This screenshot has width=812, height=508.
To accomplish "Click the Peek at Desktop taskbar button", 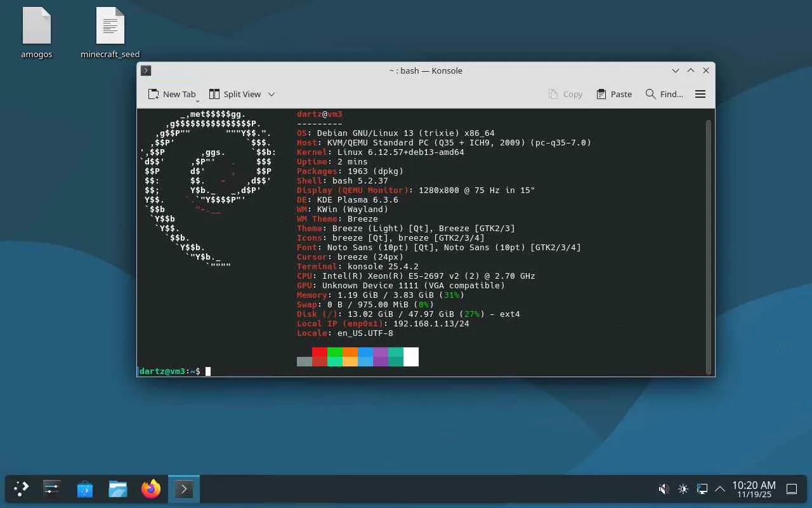I will [x=792, y=489].
